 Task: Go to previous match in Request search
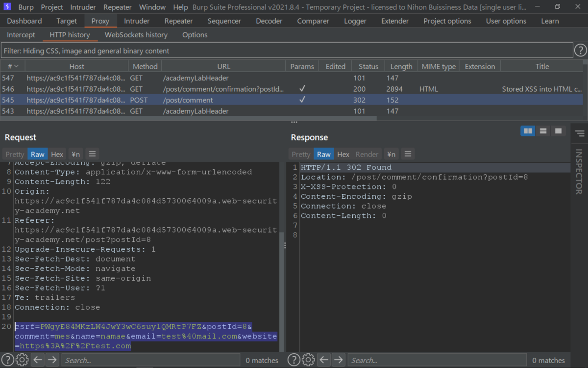(x=38, y=360)
